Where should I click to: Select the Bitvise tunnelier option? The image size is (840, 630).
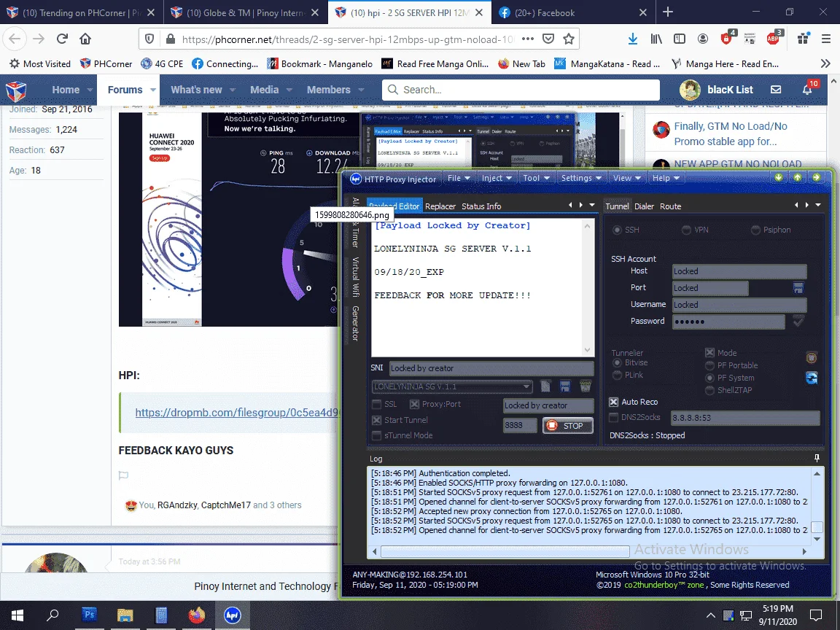click(617, 362)
